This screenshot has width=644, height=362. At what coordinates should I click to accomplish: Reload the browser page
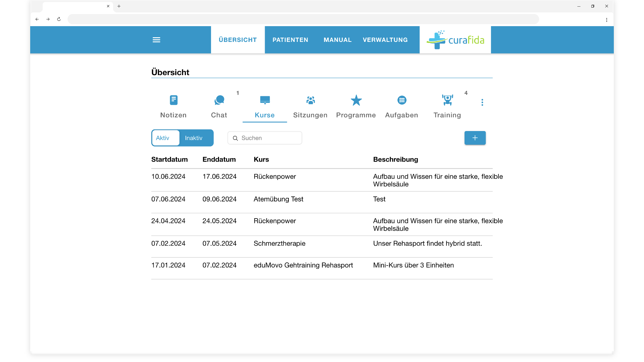(x=59, y=19)
